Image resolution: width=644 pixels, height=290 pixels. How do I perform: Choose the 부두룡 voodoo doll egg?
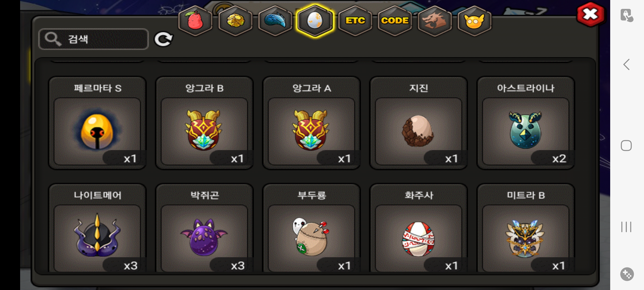coord(312,228)
